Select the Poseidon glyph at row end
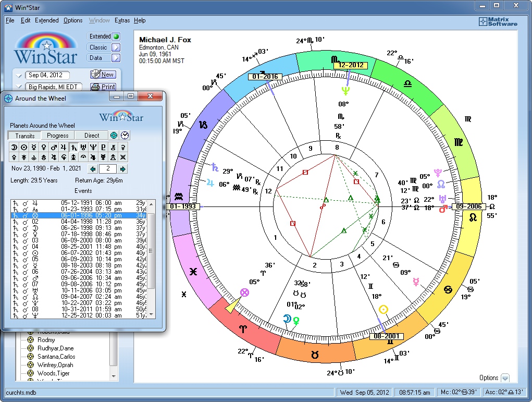Viewport: 532px width, 402px height. coord(123,157)
